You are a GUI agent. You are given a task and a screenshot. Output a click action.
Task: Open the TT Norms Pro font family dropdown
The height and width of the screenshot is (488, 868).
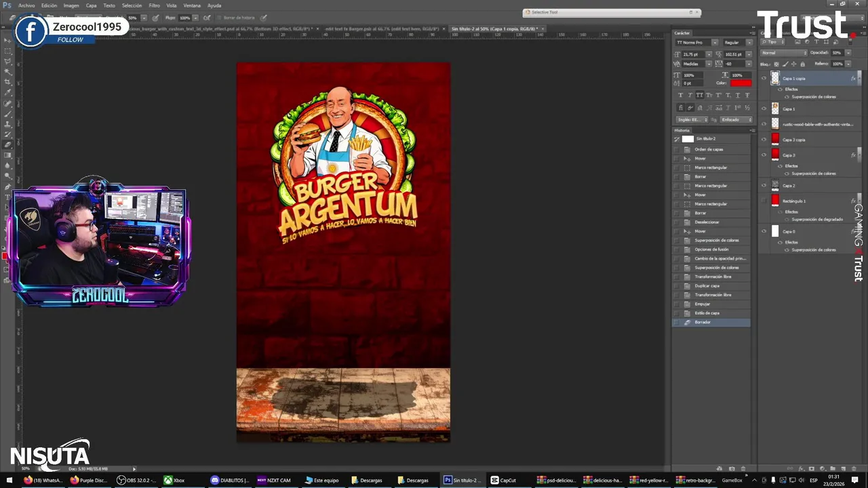coord(715,43)
